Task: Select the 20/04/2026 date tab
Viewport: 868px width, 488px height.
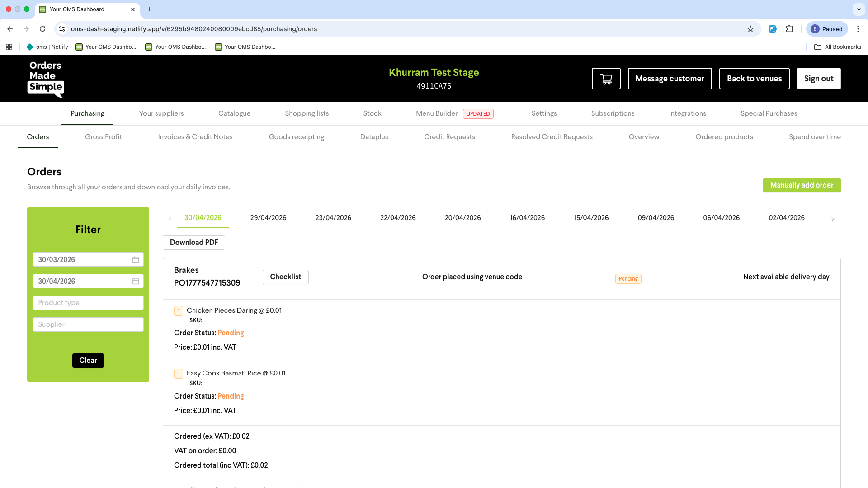Action: coord(462,218)
